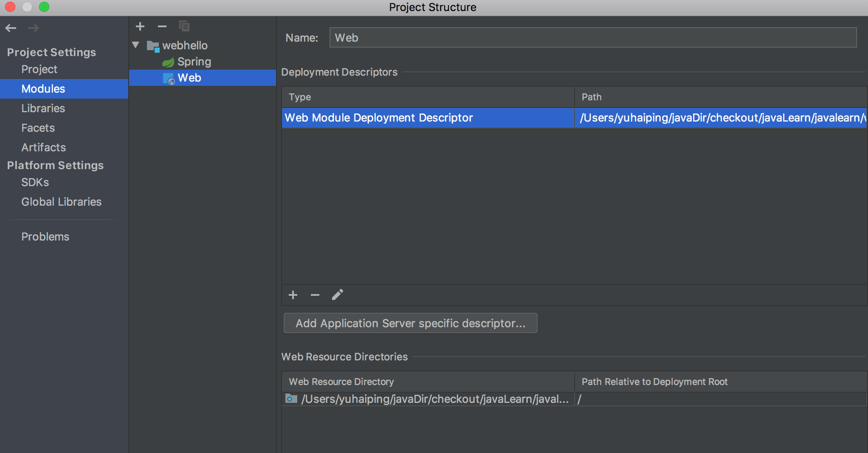Select the webhello module in tree

(x=185, y=45)
